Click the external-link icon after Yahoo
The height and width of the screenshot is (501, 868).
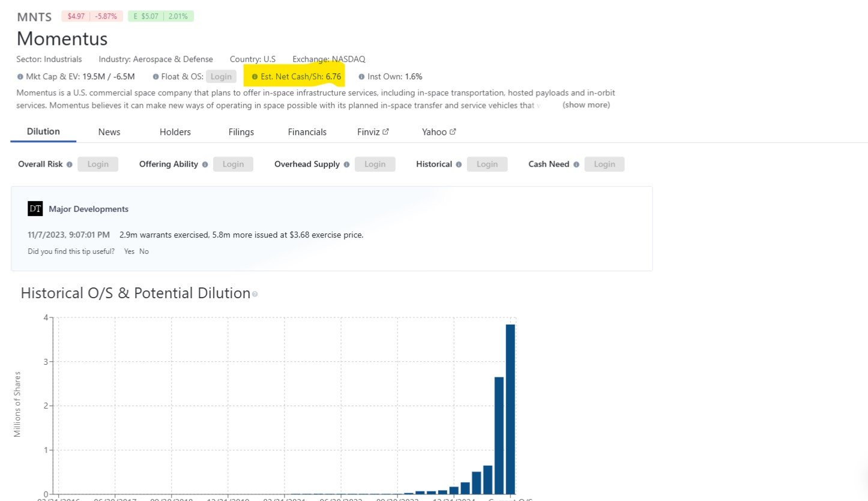(453, 131)
